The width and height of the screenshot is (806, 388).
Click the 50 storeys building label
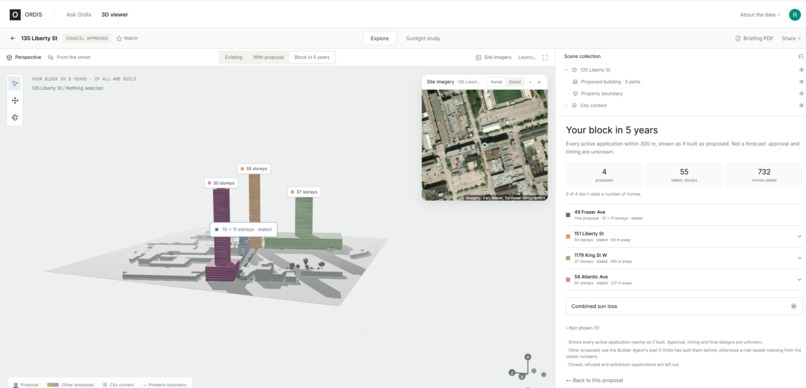pos(222,183)
